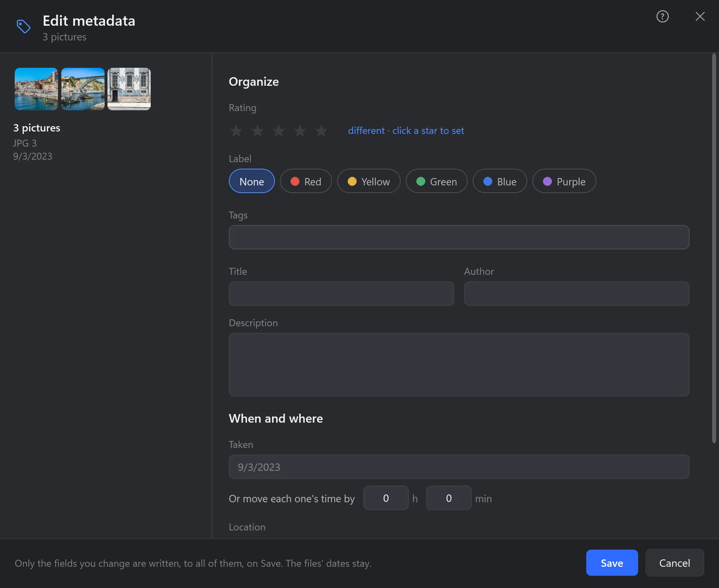Close the Edit metadata dialog
The width and height of the screenshot is (719, 588).
(700, 16)
